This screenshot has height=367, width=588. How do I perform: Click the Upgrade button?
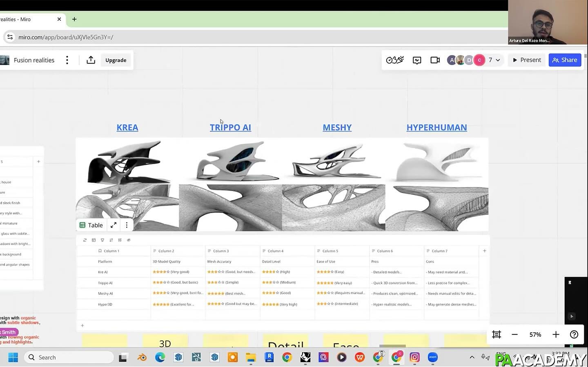(x=116, y=60)
